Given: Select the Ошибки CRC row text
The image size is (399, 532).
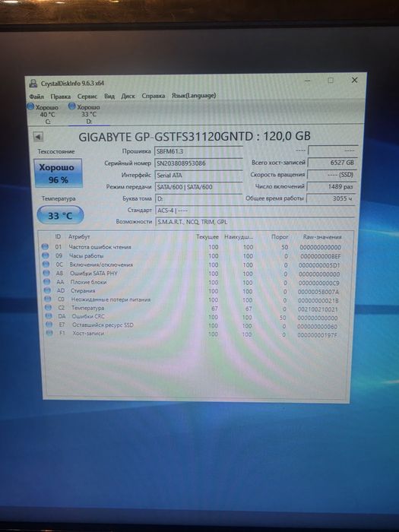Looking at the screenshot, I should click(88, 317).
